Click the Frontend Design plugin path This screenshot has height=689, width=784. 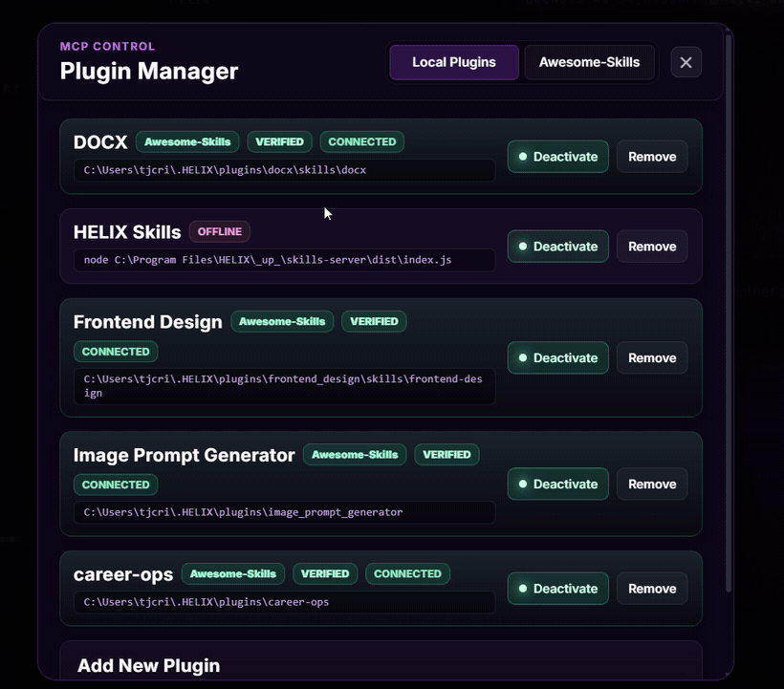[x=285, y=386]
